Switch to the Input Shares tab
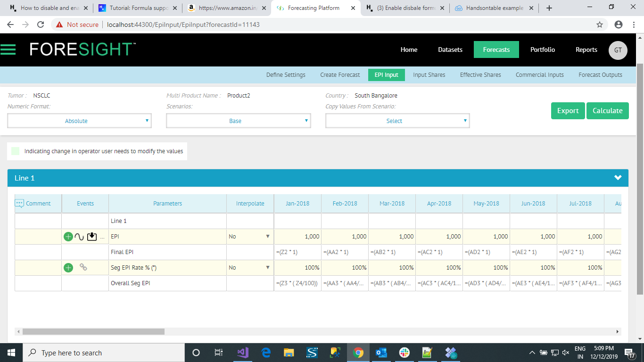The image size is (644, 362). 429,75
